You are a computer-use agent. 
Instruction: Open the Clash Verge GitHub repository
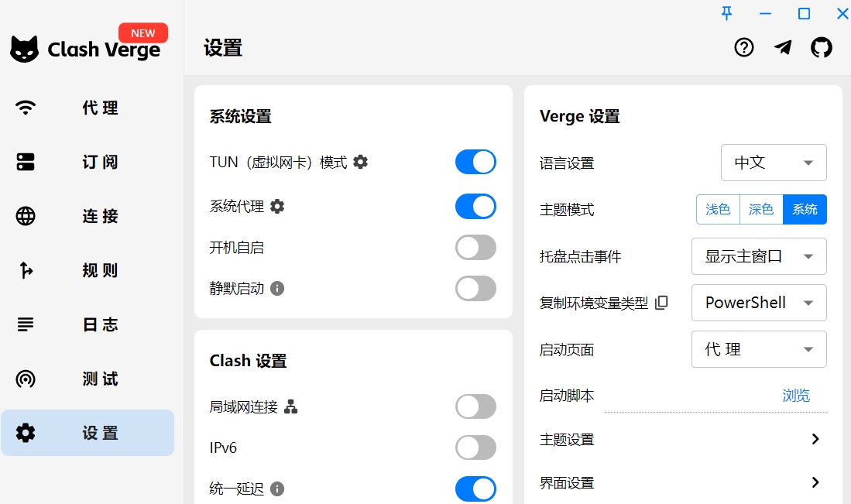tap(822, 47)
